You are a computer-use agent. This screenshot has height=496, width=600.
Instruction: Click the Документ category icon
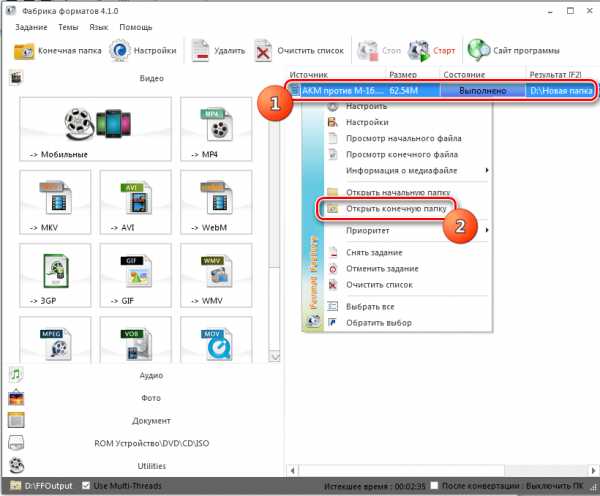[x=16, y=420]
